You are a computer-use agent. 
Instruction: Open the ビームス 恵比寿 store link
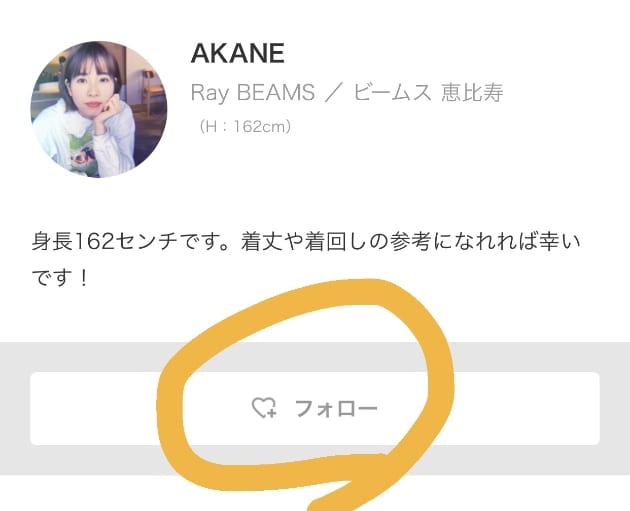click(x=428, y=92)
